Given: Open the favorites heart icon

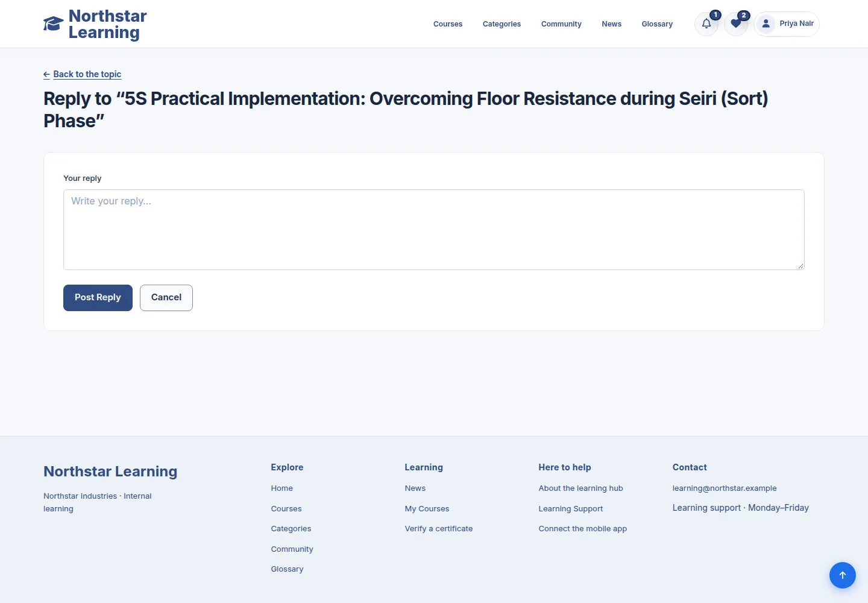Looking at the screenshot, I should coord(736,24).
